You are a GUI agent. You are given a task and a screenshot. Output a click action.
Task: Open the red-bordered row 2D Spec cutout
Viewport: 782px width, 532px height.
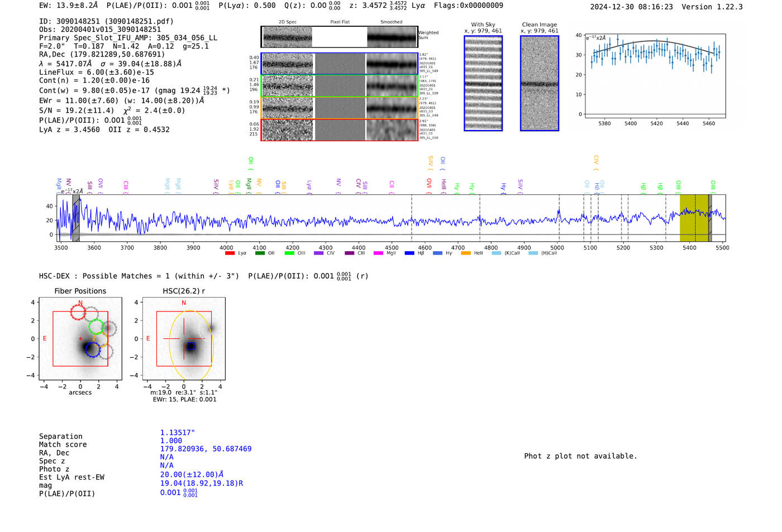click(288, 130)
